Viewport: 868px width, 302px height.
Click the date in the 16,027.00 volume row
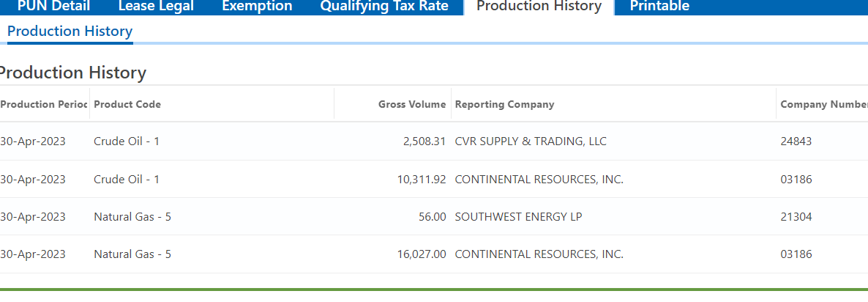[33, 254]
